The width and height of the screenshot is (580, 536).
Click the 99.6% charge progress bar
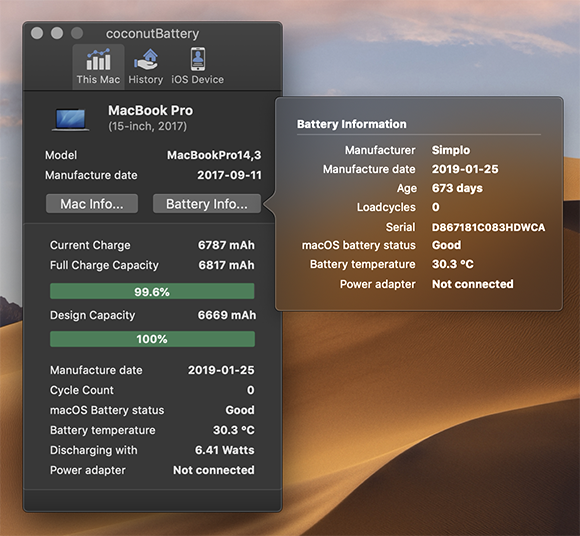point(152,291)
